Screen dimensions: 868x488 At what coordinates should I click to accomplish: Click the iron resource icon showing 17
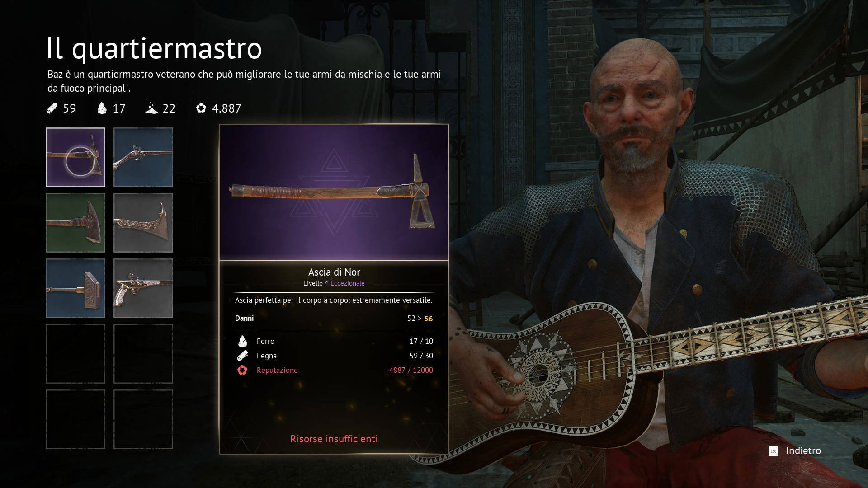click(x=102, y=108)
